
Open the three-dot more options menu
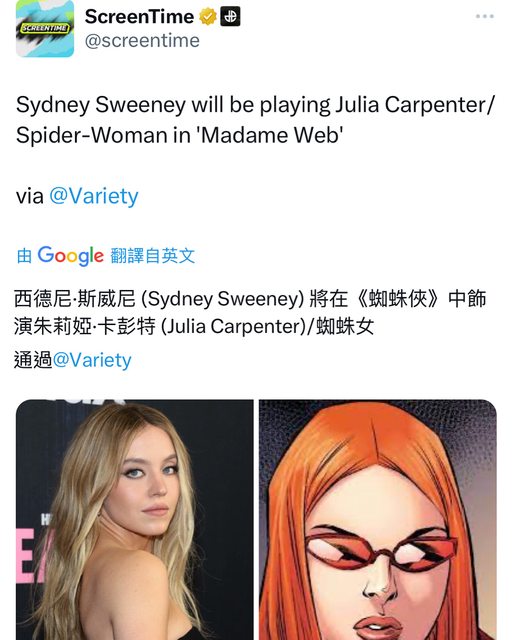(484, 16)
